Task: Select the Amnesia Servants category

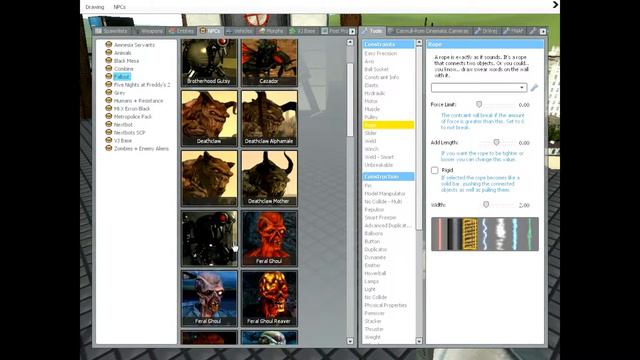Action: click(x=134, y=45)
